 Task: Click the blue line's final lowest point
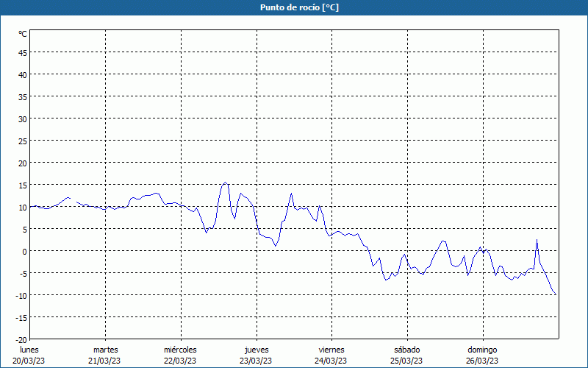(x=556, y=294)
